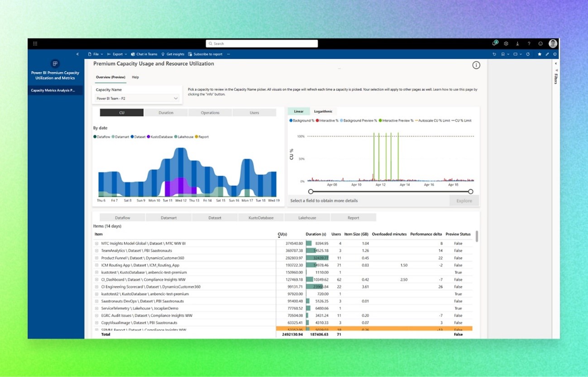This screenshot has width=588, height=377.
Task: Reset the report to default view
Action: pyautogui.click(x=493, y=54)
